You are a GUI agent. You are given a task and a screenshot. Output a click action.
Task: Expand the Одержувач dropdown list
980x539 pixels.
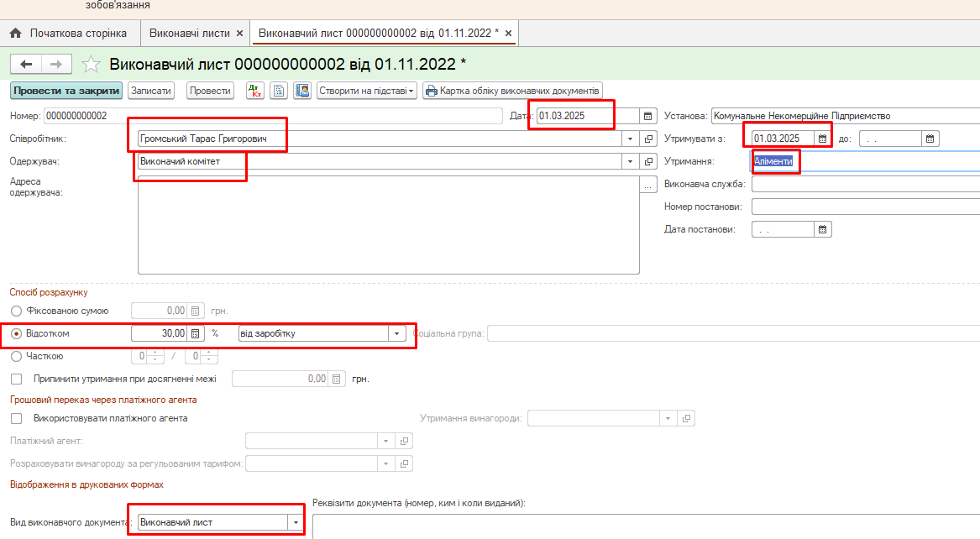click(x=630, y=161)
